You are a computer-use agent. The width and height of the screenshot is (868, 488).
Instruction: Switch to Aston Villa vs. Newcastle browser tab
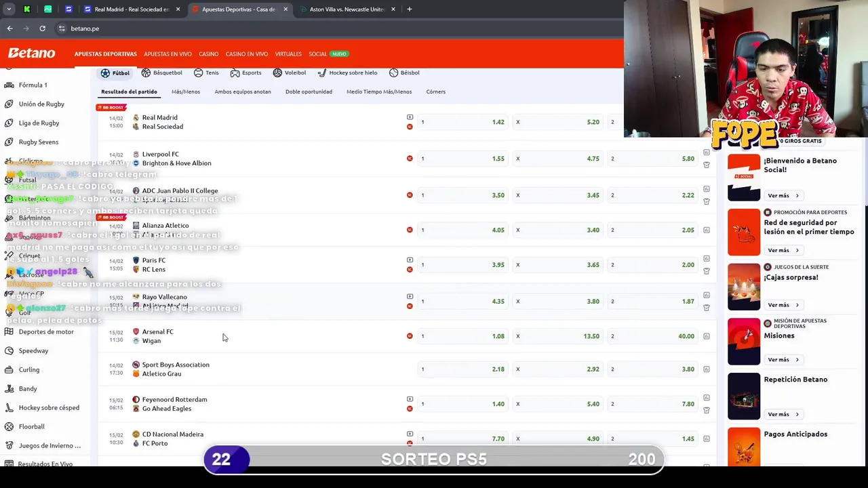point(347,9)
